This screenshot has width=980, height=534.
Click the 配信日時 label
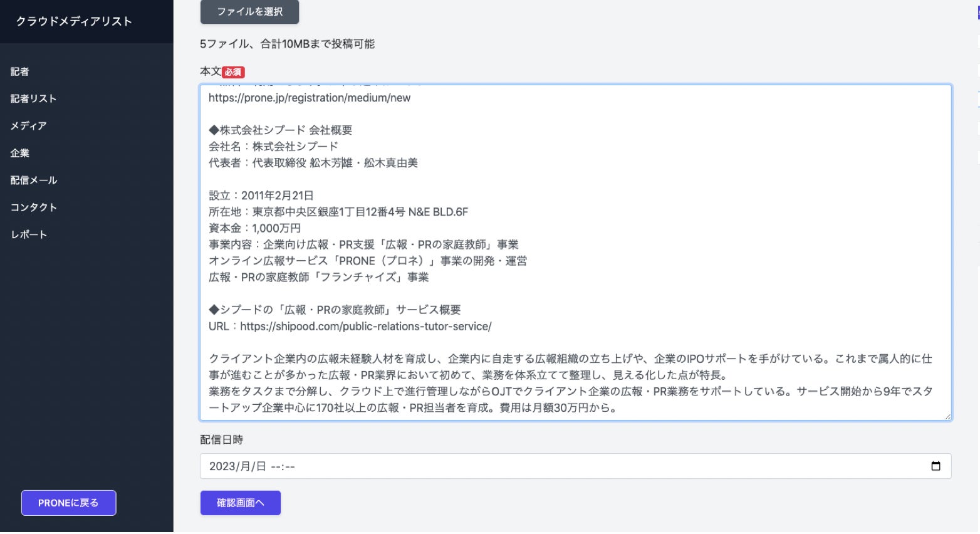(x=222, y=439)
